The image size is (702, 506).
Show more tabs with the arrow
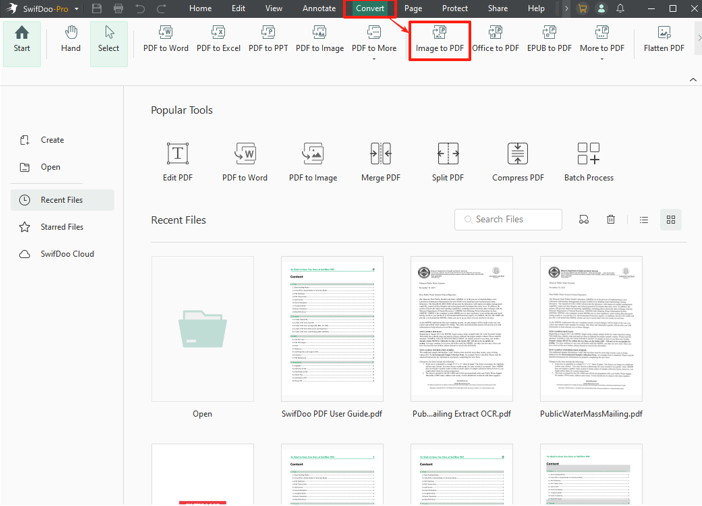click(x=566, y=9)
